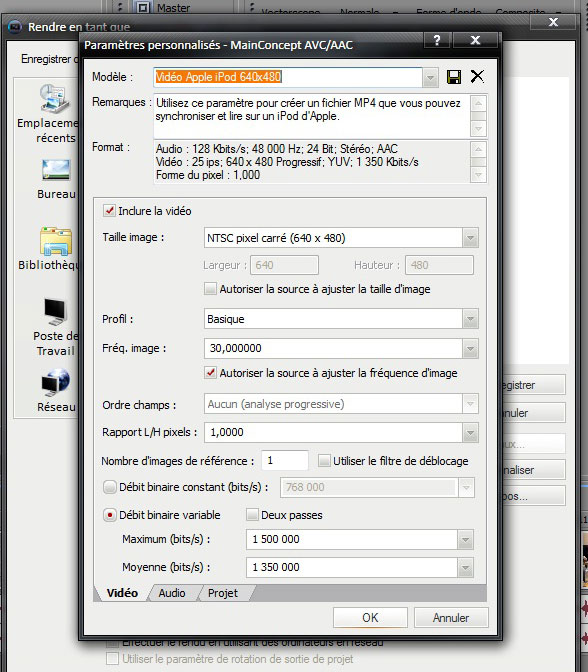Click the Modèle name text field
The height and width of the screenshot is (672, 588).
pyautogui.click(x=288, y=77)
